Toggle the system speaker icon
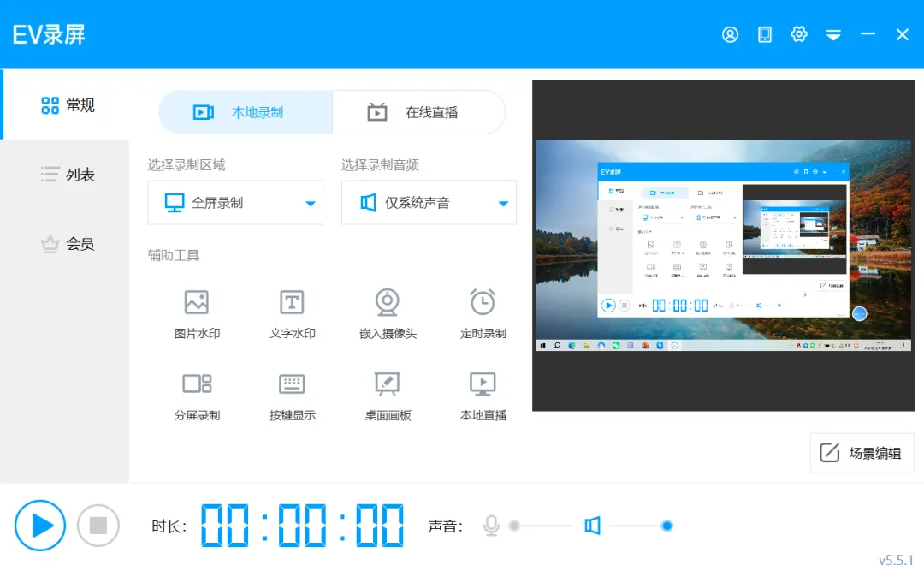This screenshot has height=565, width=924. coord(592,526)
